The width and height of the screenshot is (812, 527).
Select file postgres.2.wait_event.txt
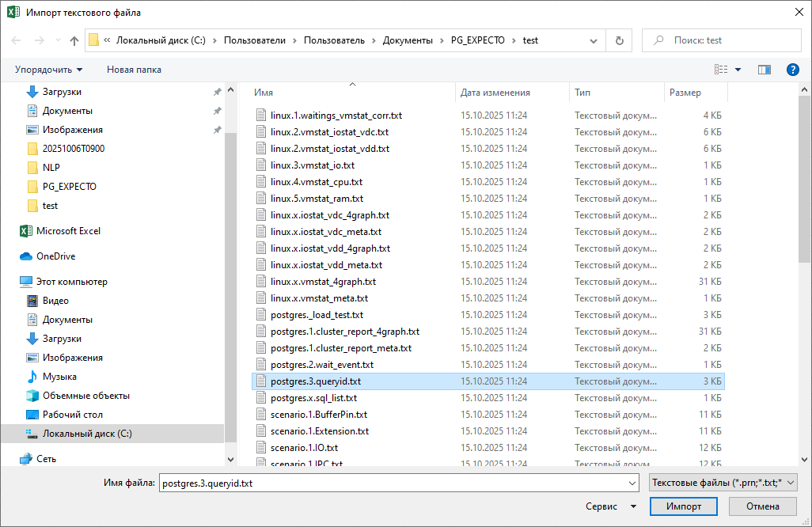(x=322, y=365)
